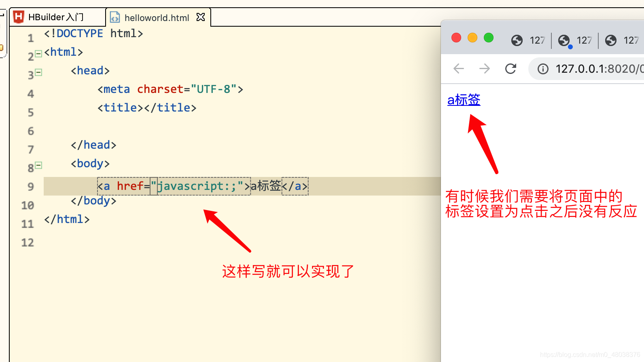Minimize browser window with yellow button
Image resolution: width=644 pixels, height=362 pixels.
472,38
